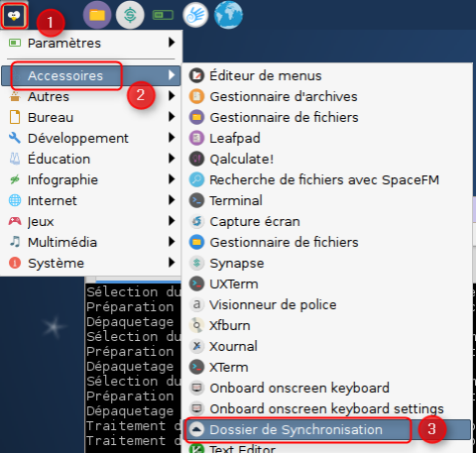This screenshot has width=476, height=453.
Task: Click the Leafpad icon
Action: [x=196, y=138]
